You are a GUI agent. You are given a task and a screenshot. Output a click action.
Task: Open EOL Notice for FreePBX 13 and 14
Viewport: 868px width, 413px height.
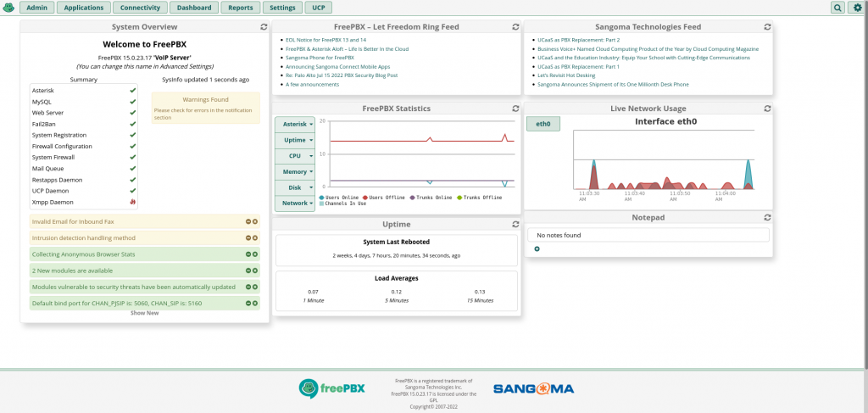[325, 40]
